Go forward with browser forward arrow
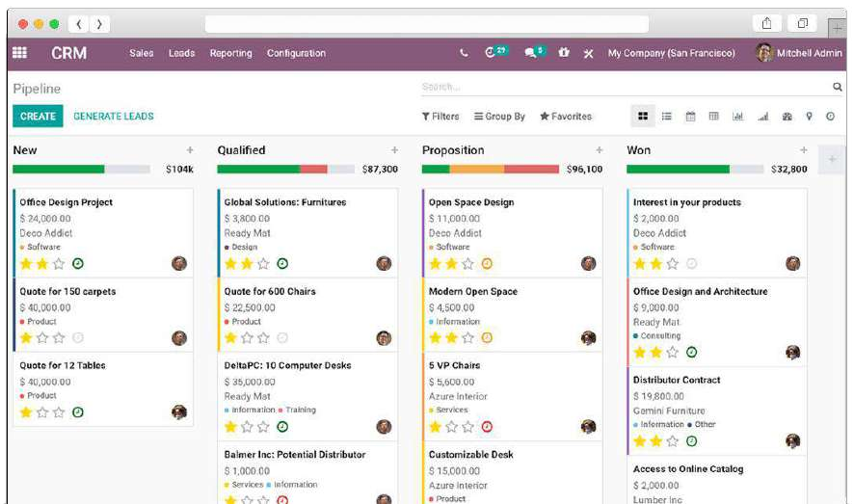The width and height of the screenshot is (854, 504). pyautogui.click(x=99, y=24)
